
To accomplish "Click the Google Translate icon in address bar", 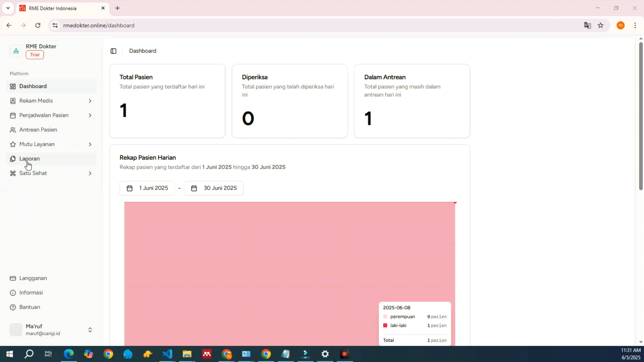I will click(x=587, y=25).
